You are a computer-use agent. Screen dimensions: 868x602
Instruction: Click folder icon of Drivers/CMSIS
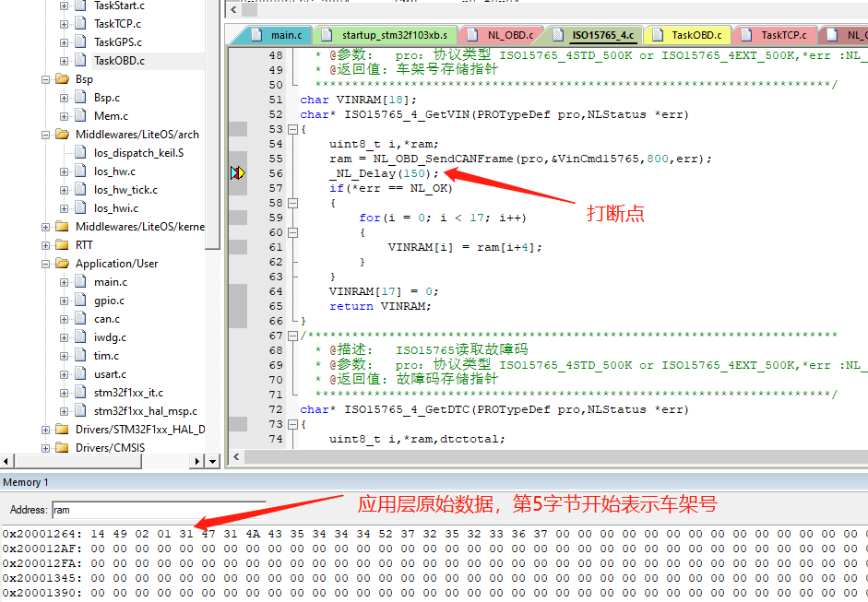[62, 447]
